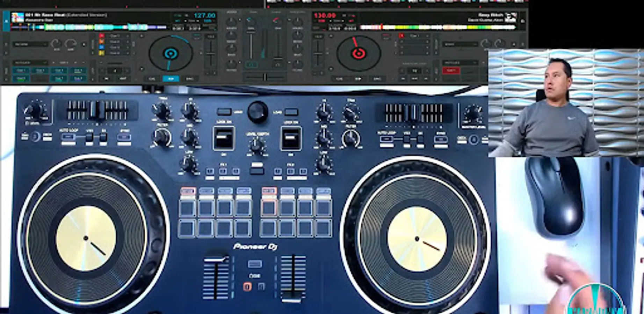Image resolution: width=644 pixels, height=314 pixels.
Task: Click the browse knob on Pioneer controller image
Action: click(x=258, y=112)
